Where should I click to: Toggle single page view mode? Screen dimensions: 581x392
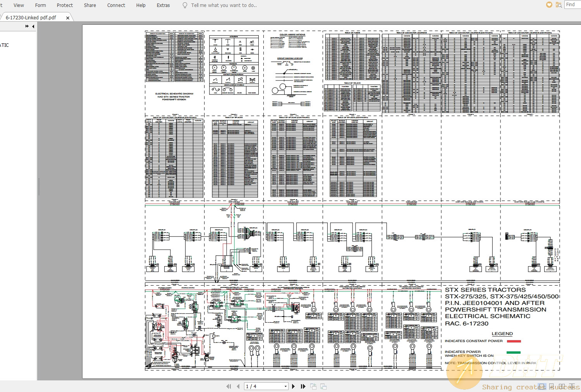click(x=542, y=387)
